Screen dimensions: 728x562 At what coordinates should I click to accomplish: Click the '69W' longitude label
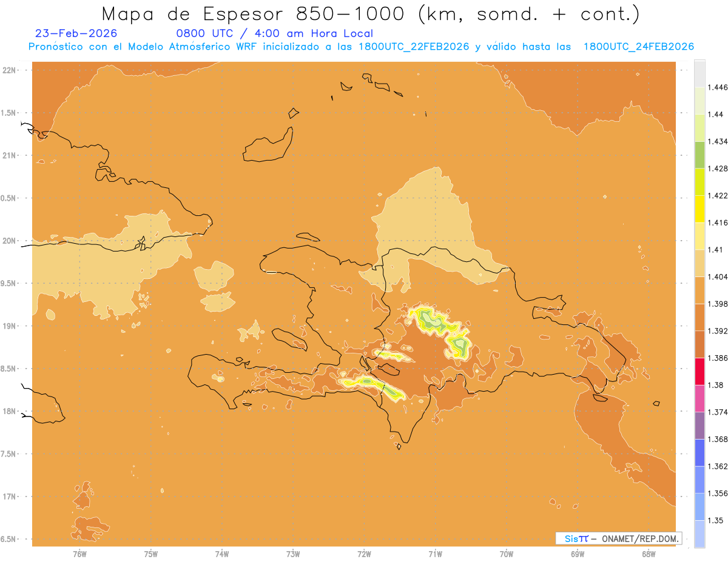578,554
